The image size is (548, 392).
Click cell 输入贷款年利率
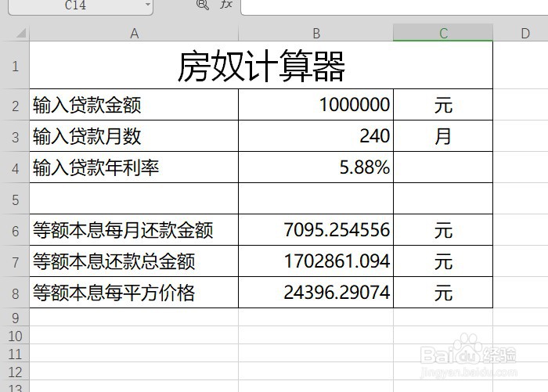[134, 167]
